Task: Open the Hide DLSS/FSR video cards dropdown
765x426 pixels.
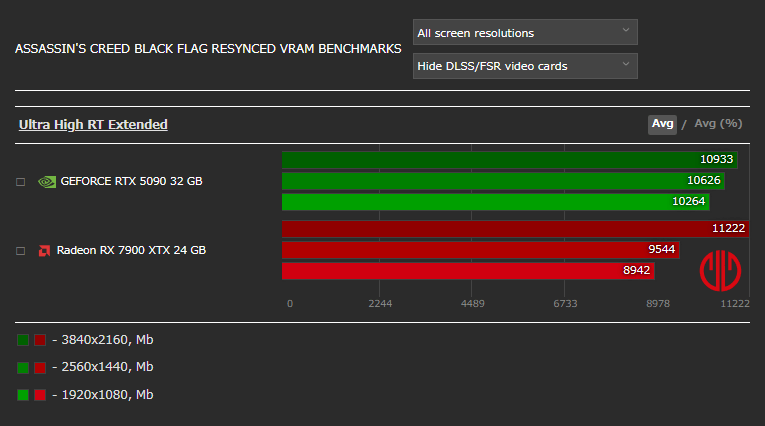Action: point(525,66)
